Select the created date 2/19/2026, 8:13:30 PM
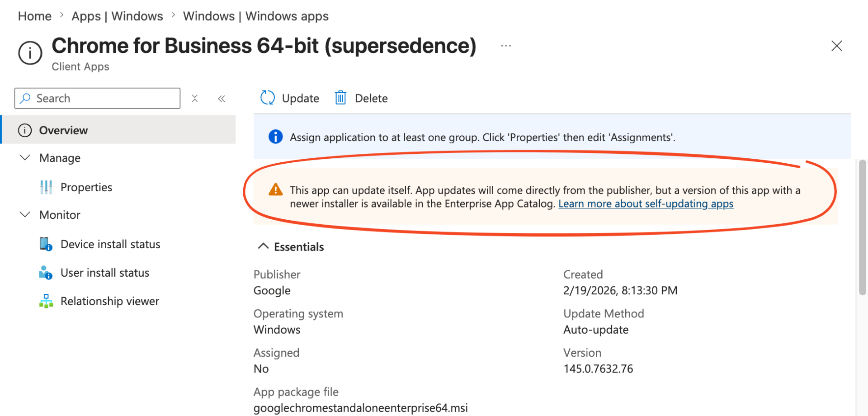This screenshot has width=868, height=416. [620, 290]
